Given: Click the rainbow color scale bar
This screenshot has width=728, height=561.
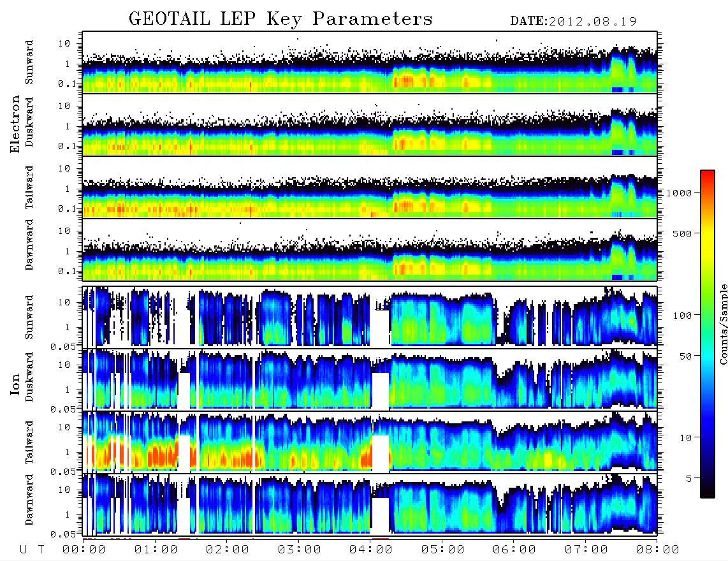Looking at the screenshot, I should (x=708, y=334).
